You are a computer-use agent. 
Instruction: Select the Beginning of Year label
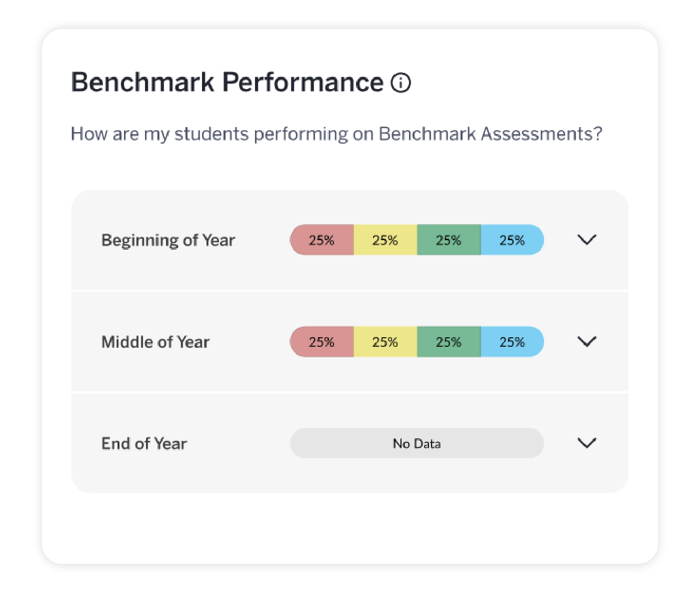(168, 240)
